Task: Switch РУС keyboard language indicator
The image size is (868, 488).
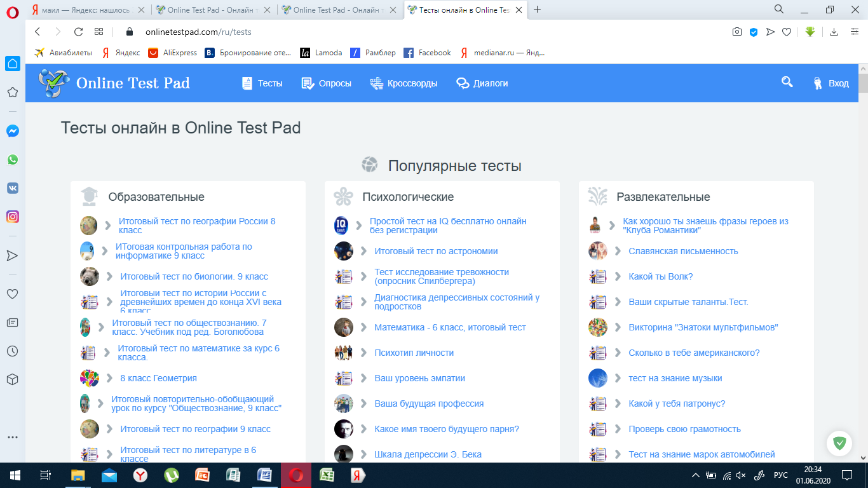Action: click(x=780, y=475)
